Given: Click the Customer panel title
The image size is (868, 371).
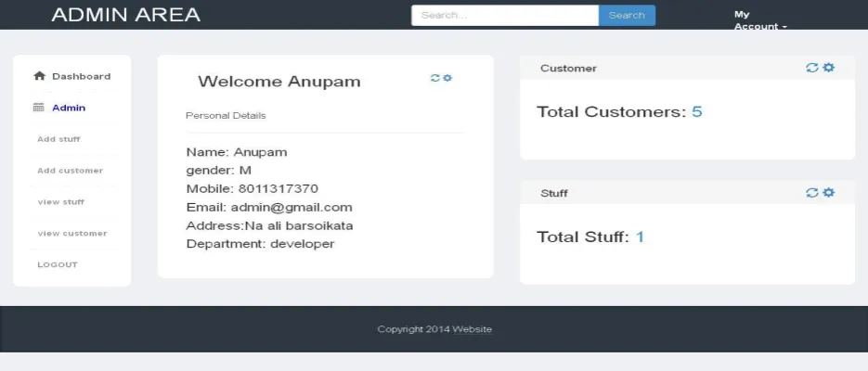Looking at the screenshot, I should pos(568,69).
